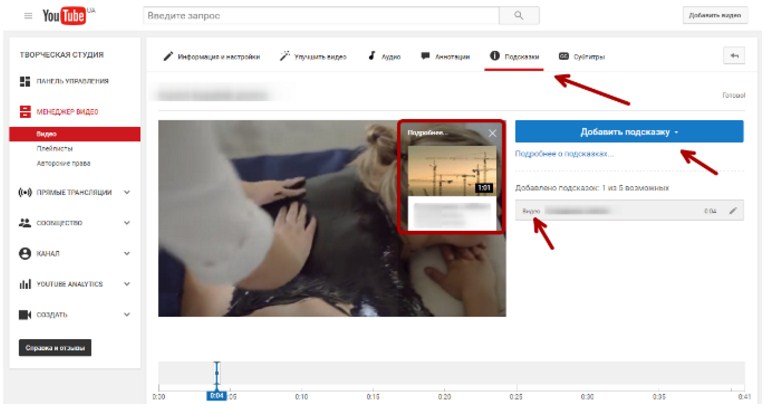Open the 'Аудио' tab
The height and width of the screenshot is (409, 764).
coord(384,57)
